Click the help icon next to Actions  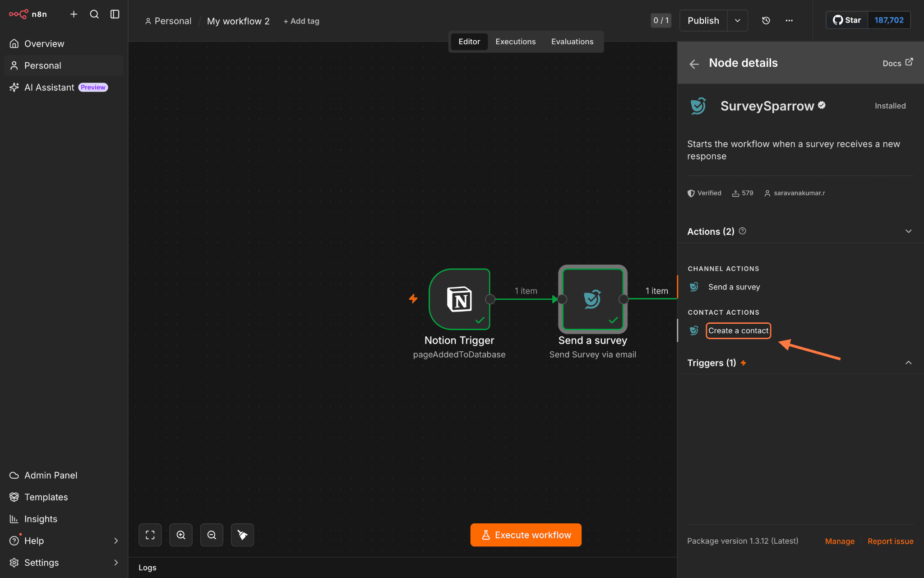click(x=743, y=231)
